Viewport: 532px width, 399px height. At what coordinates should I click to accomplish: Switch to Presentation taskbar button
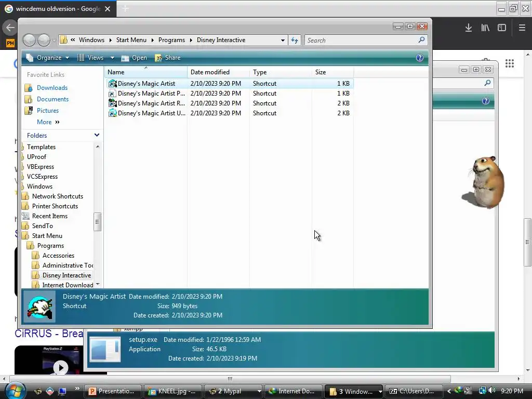coord(113,391)
